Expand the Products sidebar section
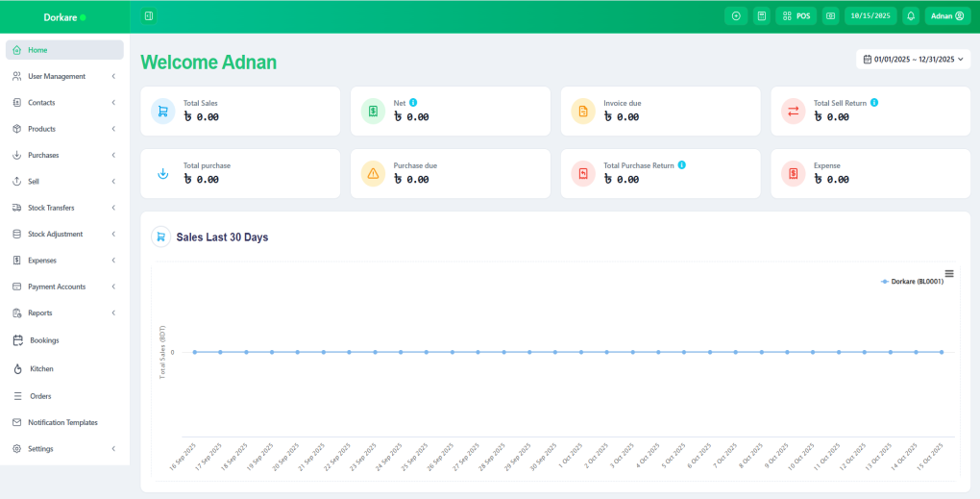The height and width of the screenshot is (499, 980). [64, 129]
